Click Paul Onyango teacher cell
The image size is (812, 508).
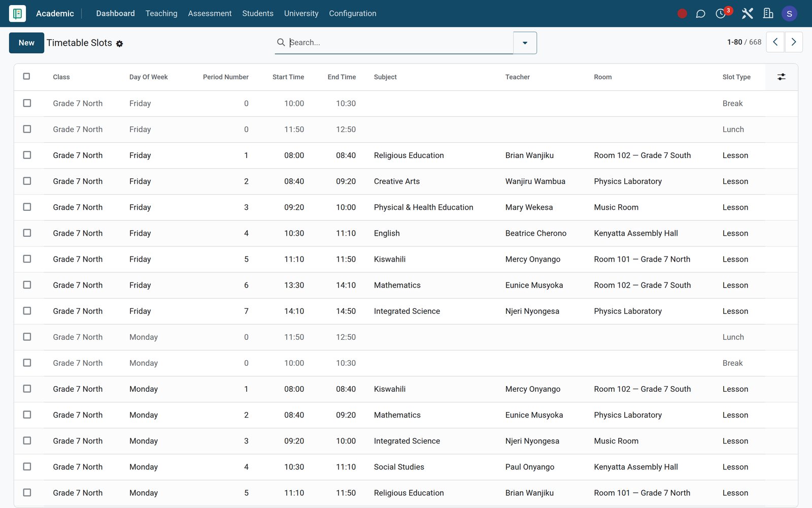pyautogui.click(x=529, y=467)
